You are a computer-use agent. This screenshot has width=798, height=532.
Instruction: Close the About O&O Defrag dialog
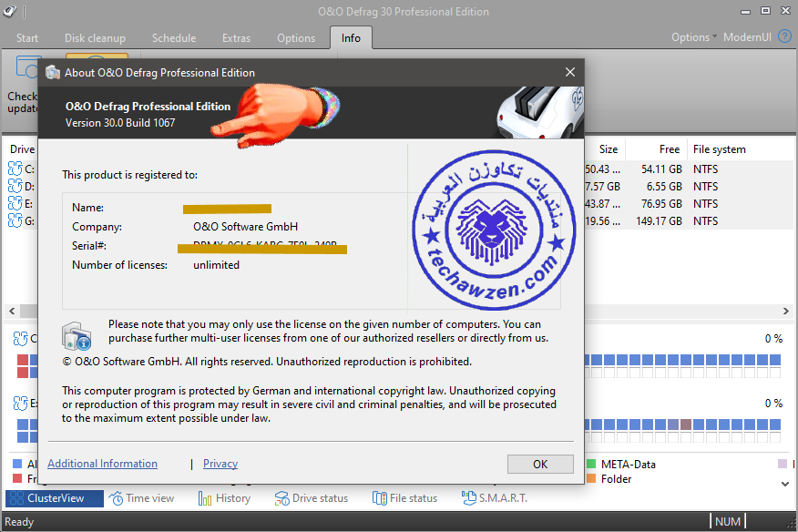pos(570,72)
